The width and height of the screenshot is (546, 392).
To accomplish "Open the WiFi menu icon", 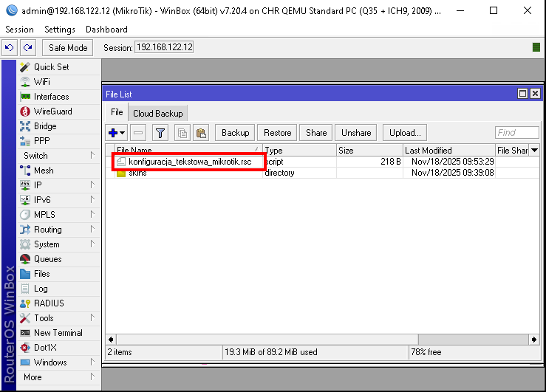I will (25, 82).
